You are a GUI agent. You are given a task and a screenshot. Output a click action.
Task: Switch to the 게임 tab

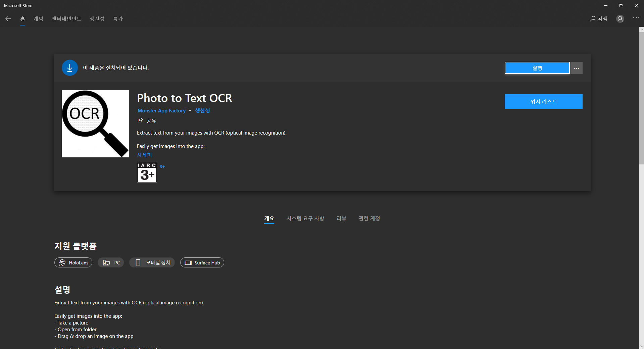pos(38,19)
